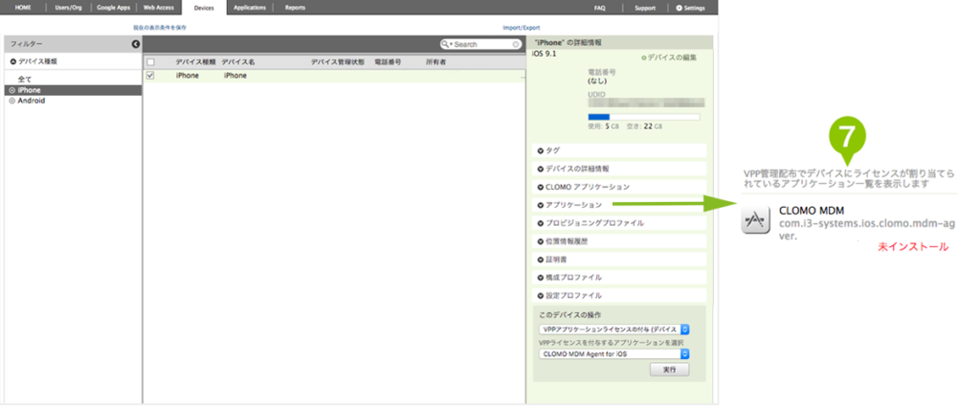Sort by the デバイス管理状態 column header
980x409 pixels.
338,62
